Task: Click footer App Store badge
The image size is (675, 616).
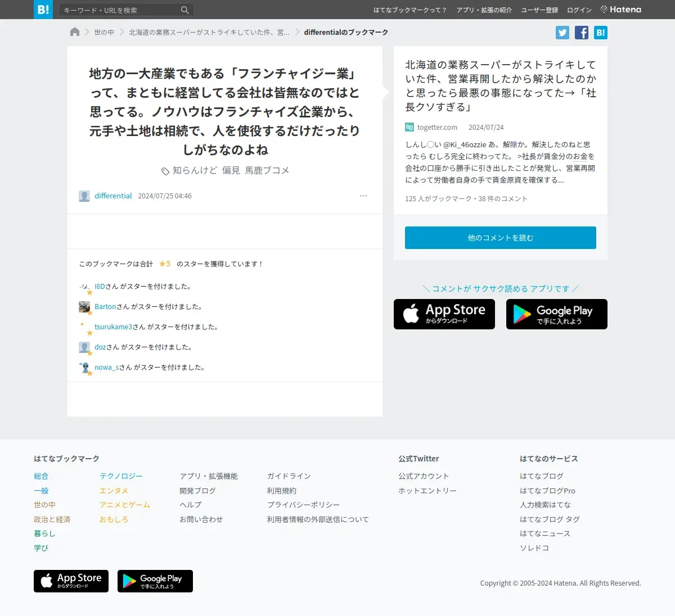Action: pyautogui.click(x=71, y=581)
